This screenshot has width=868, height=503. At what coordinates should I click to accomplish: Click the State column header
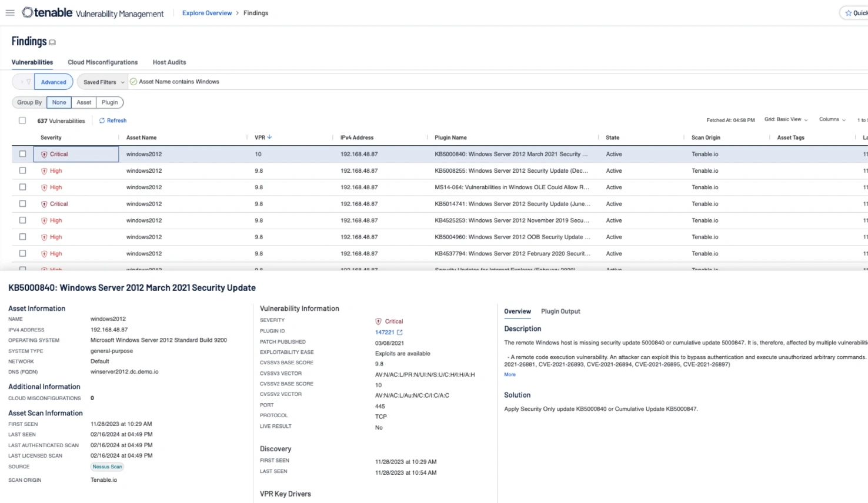(612, 138)
